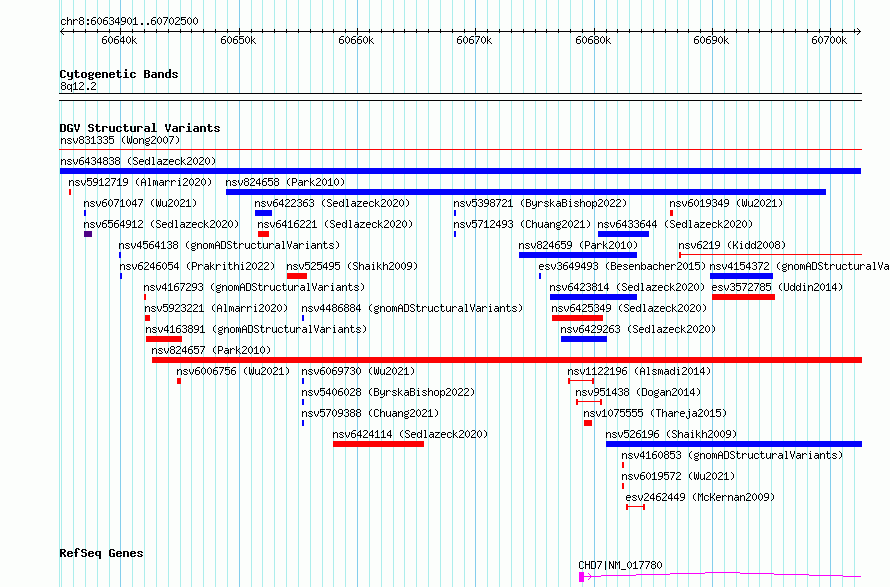Click nsv4167293 (gnomADStructuralVariants) label
Viewport: 890px width, 587px height.
coord(254,287)
